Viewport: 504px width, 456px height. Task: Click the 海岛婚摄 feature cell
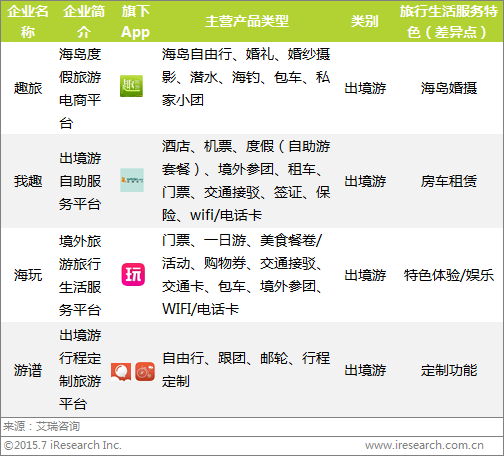(449, 88)
